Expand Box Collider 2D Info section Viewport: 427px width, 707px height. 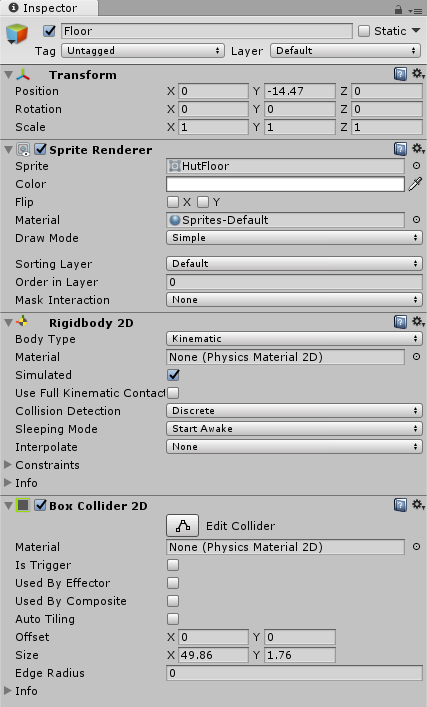[8, 690]
